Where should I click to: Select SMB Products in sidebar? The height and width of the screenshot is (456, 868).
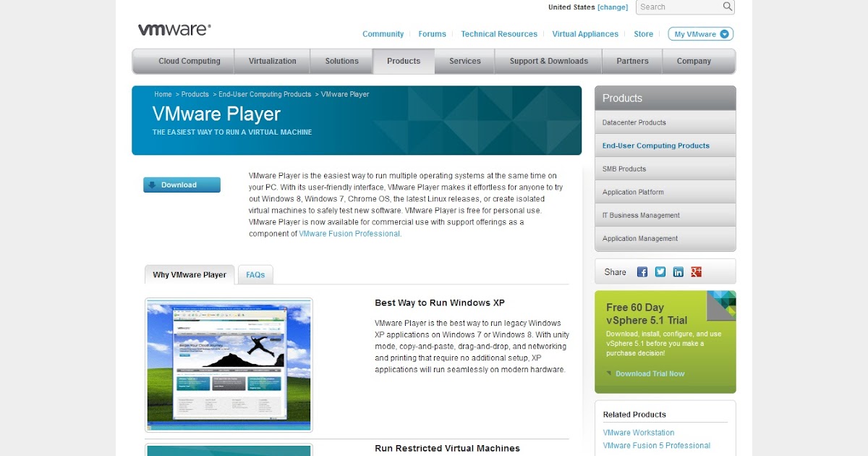(665, 169)
